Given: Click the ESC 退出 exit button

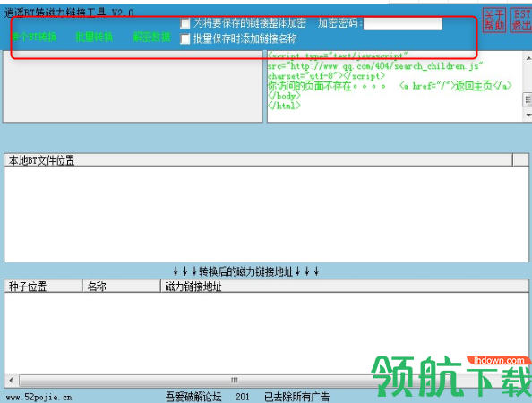Looking at the screenshot, I should (520, 20).
